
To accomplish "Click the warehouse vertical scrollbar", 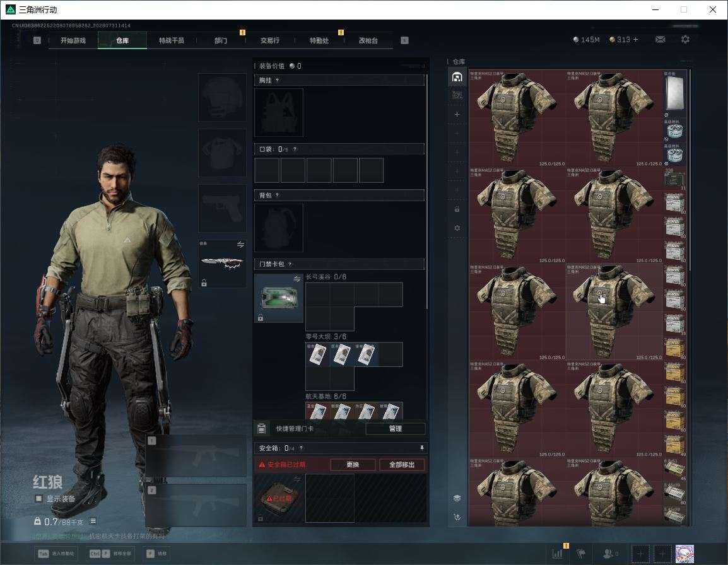I will click(x=690, y=170).
